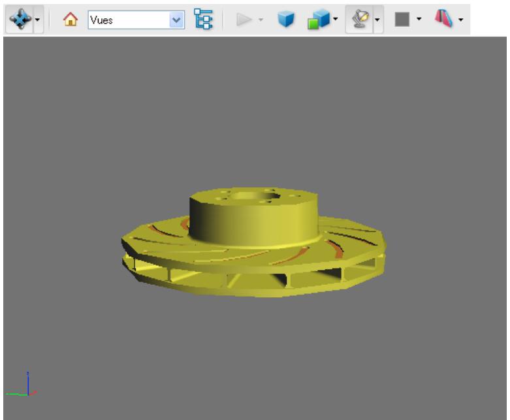The height and width of the screenshot is (420, 510).
Task: Open the navigation tool dropdown arrow
Action: (x=38, y=20)
